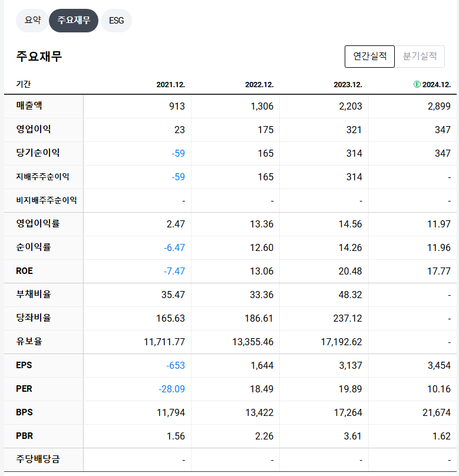459x476 pixels.
Task: Switch to 분기실적 quarterly results
Action: pos(420,56)
